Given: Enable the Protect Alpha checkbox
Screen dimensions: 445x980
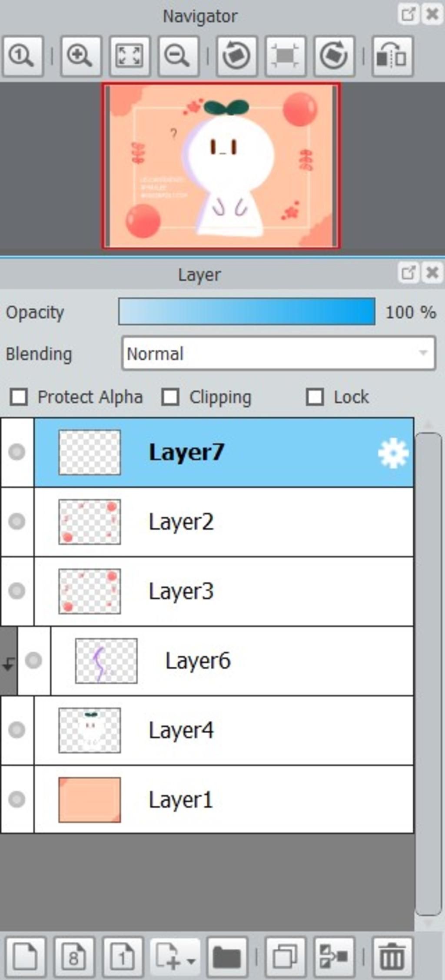Looking at the screenshot, I should tap(19, 397).
